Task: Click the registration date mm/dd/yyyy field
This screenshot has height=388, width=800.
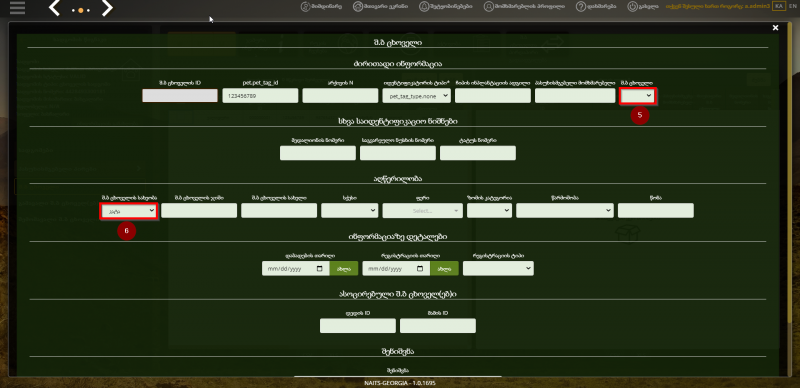Action: coord(396,269)
